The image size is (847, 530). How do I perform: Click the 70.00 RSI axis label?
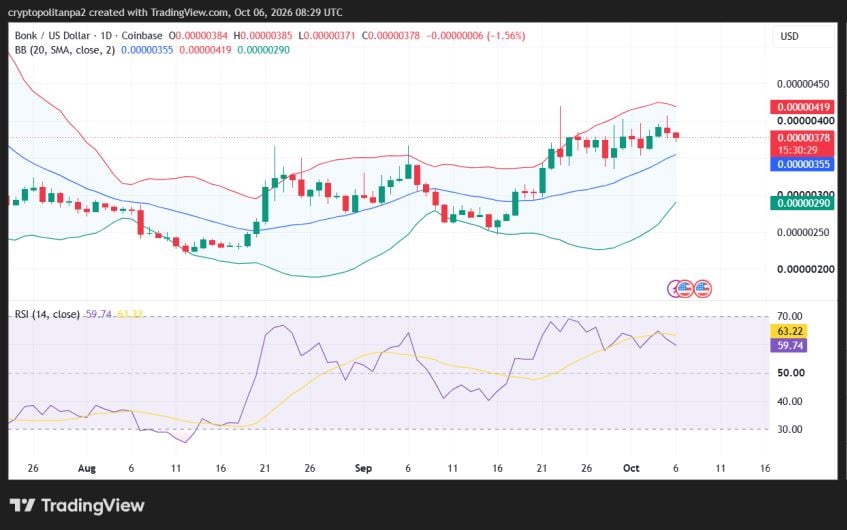(x=790, y=316)
